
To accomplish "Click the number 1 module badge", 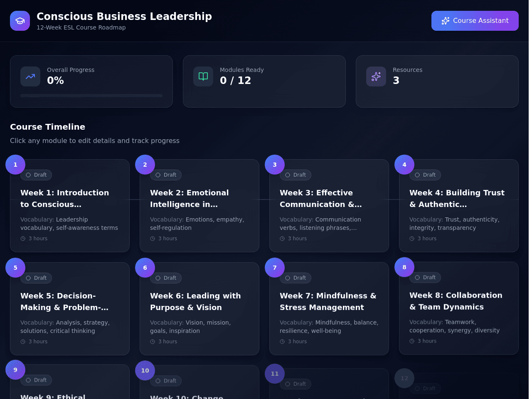I will point(15,165).
